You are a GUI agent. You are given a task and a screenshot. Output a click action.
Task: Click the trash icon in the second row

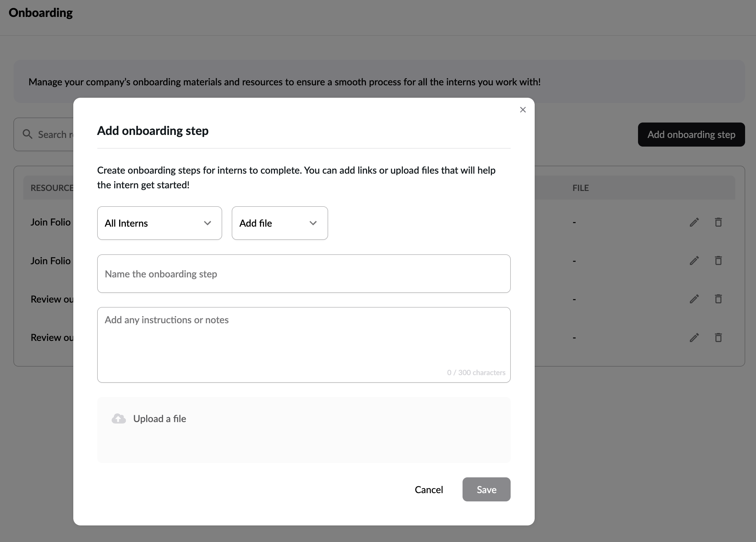click(718, 260)
